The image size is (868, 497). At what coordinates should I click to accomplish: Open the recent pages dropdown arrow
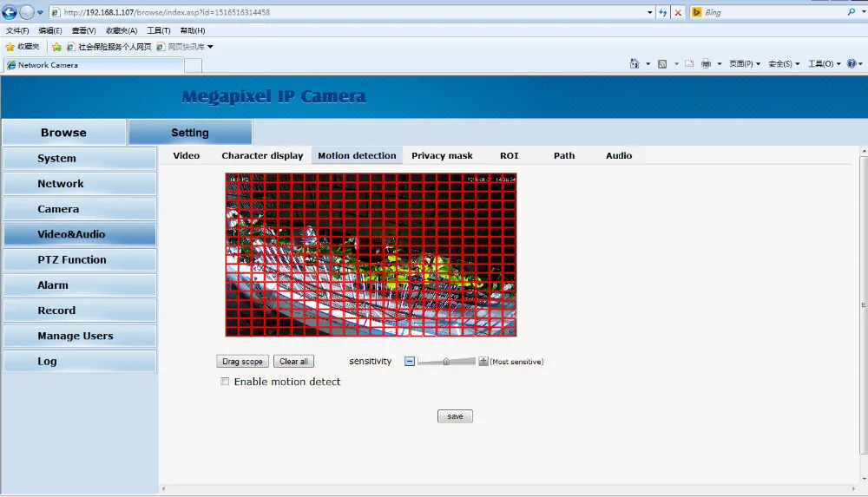40,12
